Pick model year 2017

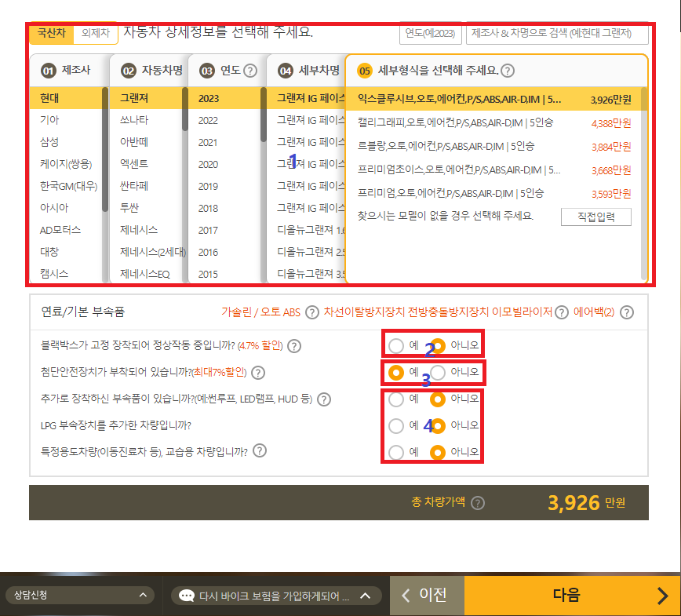pyautogui.click(x=208, y=230)
